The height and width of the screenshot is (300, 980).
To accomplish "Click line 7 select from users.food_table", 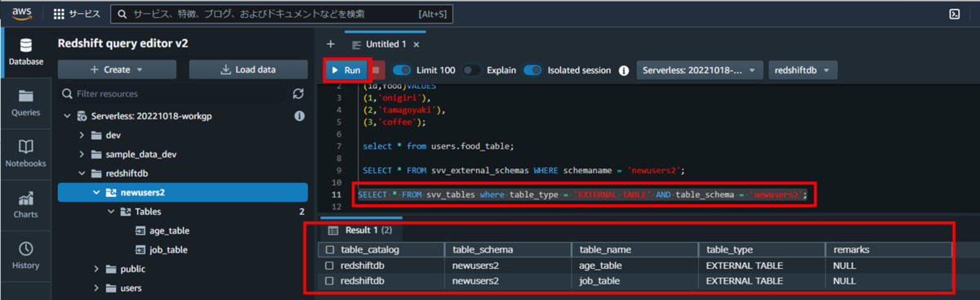I will (x=439, y=146).
